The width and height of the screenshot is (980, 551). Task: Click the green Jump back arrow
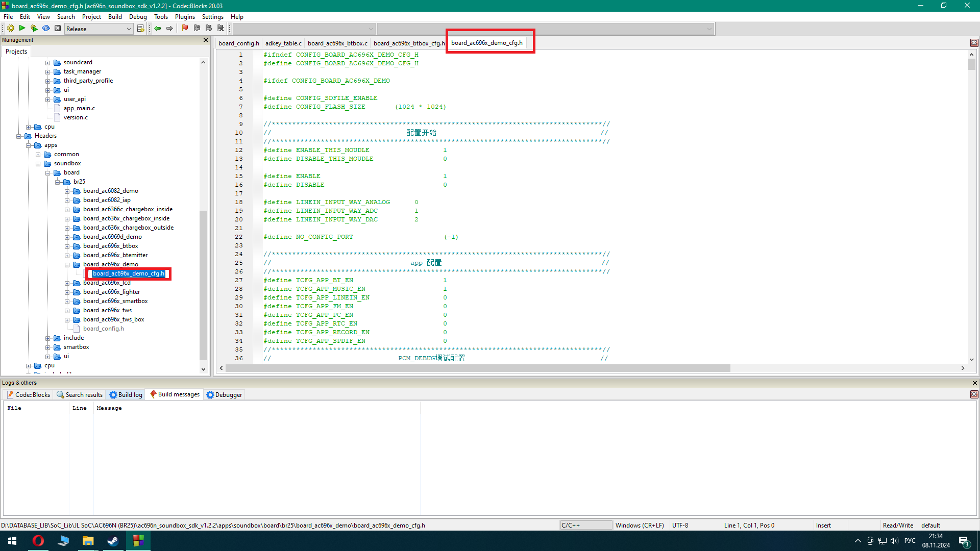click(158, 29)
